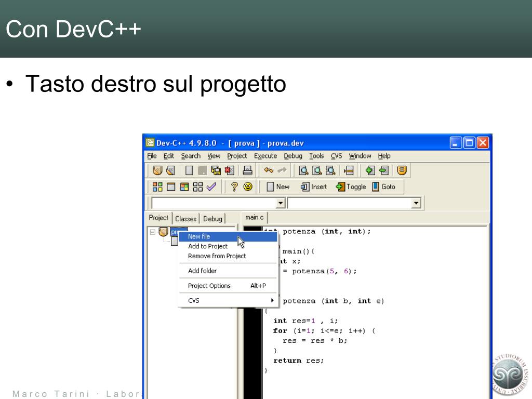Open the Debug menu

point(293,156)
